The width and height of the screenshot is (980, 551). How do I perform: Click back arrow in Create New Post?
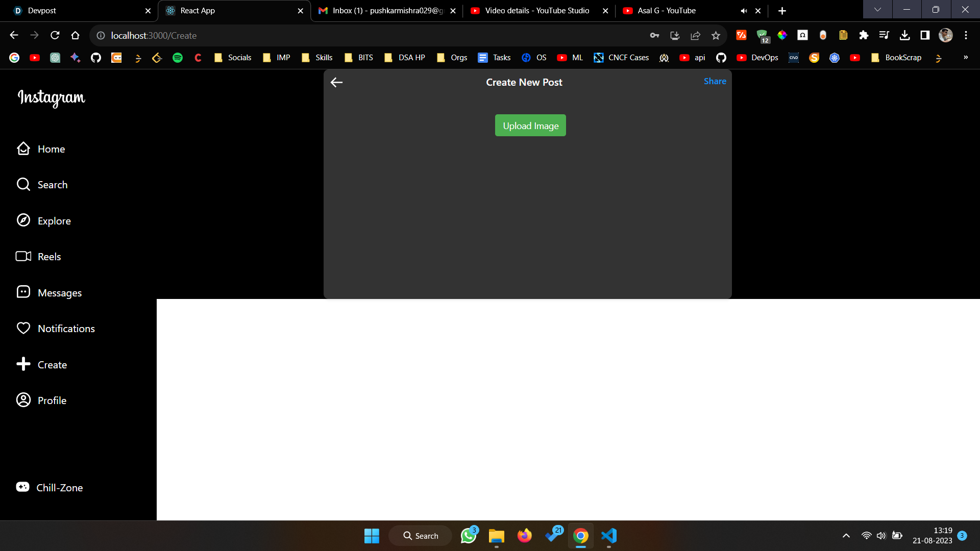pyautogui.click(x=336, y=83)
